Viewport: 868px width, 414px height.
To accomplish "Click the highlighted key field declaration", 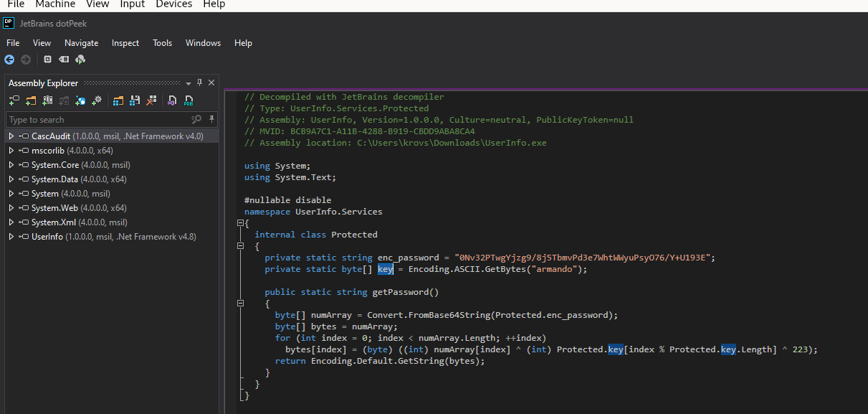I will 386,269.
